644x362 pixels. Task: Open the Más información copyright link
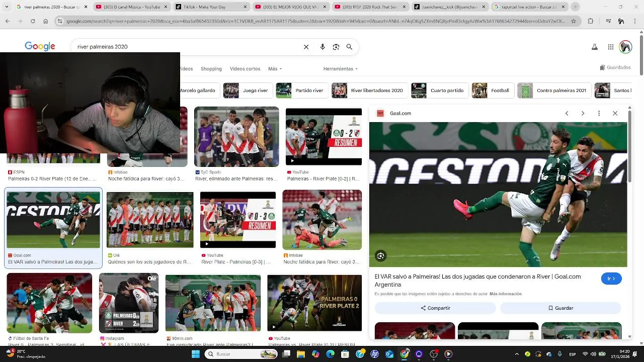pyautogui.click(x=505, y=294)
